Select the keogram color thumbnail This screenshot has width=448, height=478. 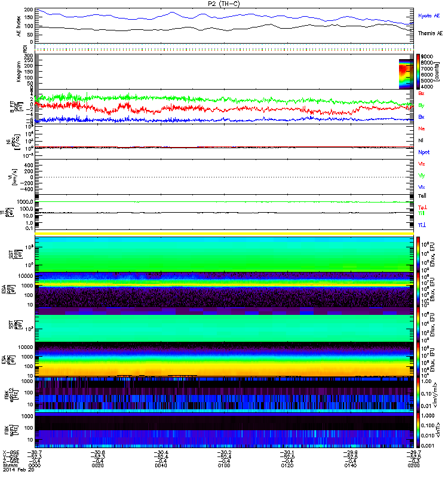click(406, 74)
